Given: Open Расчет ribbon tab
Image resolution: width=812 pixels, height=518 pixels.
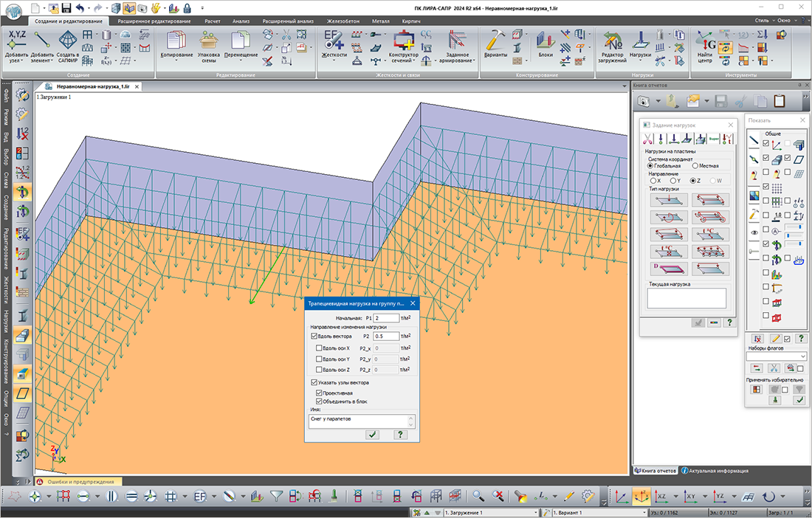Looking at the screenshot, I should 213,21.
